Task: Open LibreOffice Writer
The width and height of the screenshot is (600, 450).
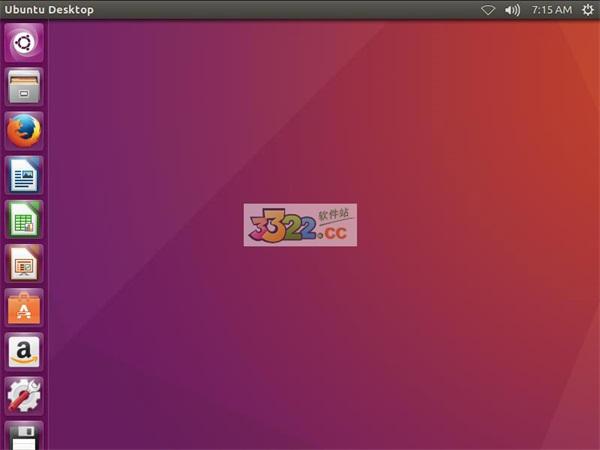Action: 24,175
